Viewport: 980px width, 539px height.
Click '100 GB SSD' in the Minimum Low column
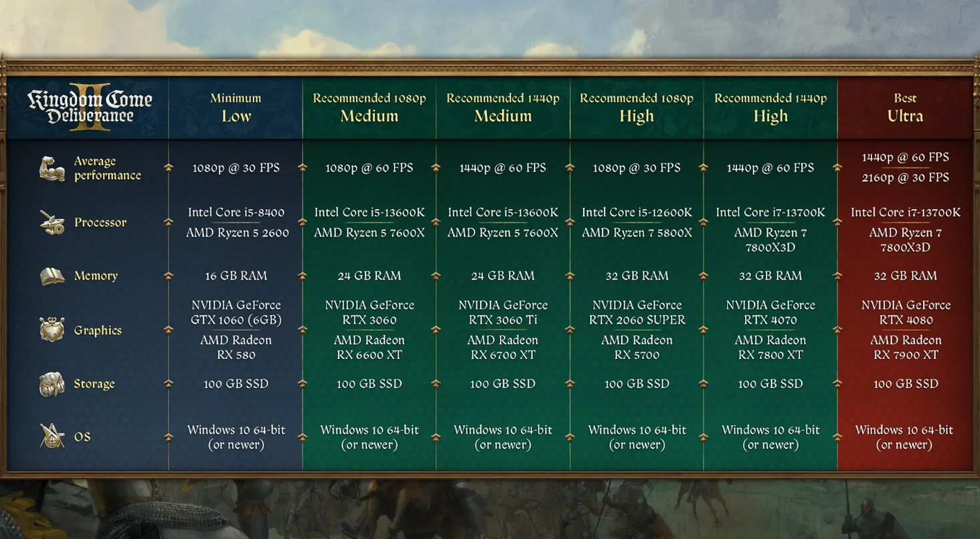click(x=236, y=384)
